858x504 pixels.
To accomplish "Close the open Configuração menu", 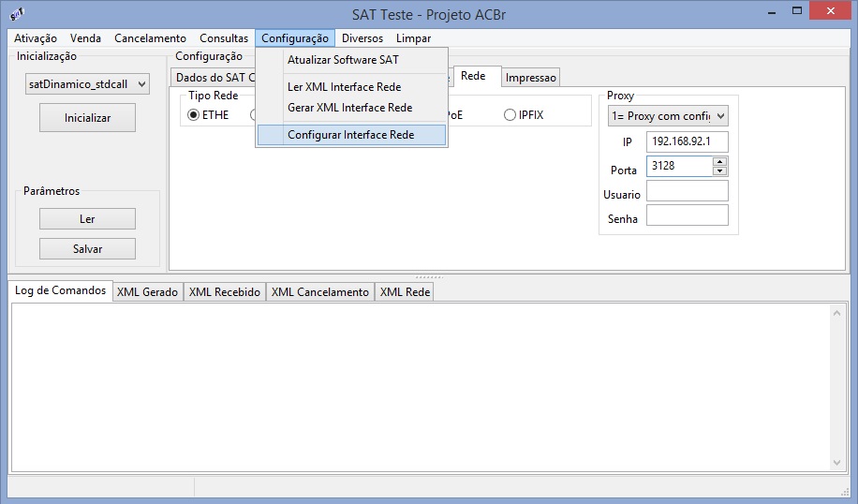I will click(x=295, y=38).
